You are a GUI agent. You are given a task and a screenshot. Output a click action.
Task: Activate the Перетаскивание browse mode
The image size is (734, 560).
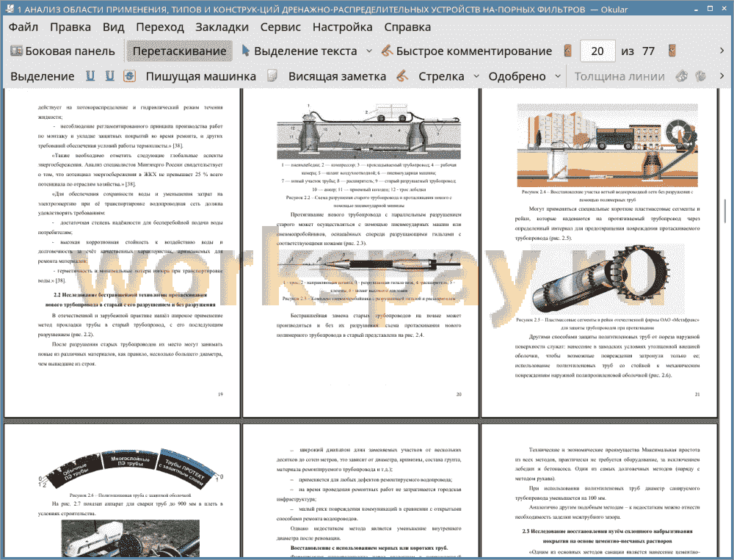click(x=179, y=51)
